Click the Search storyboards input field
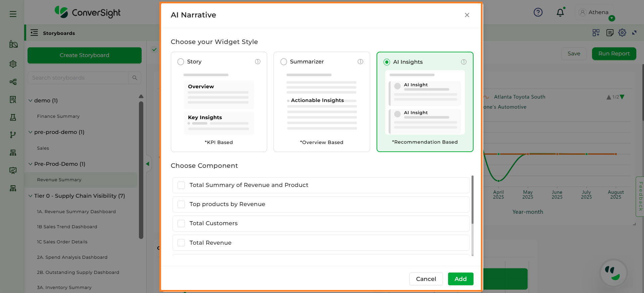The height and width of the screenshot is (293, 644). [78, 78]
